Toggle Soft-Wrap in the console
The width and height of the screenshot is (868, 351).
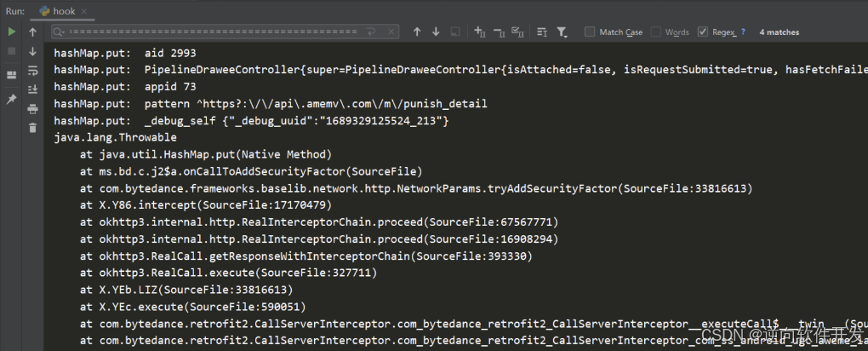coord(32,71)
